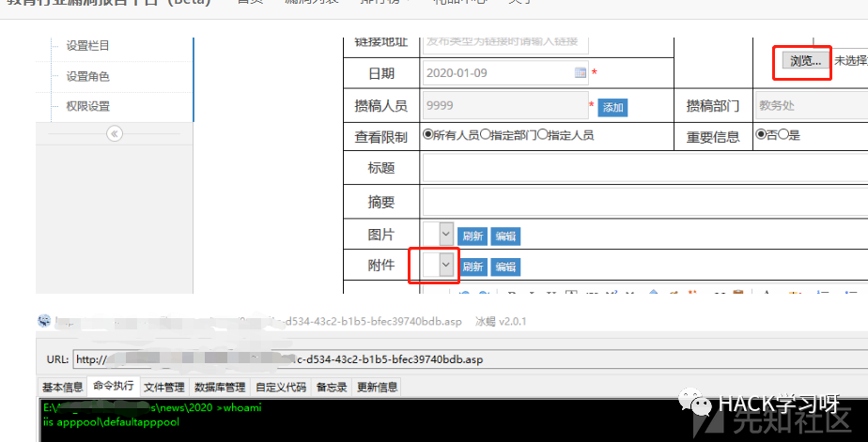This screenshot has height=442, width=868.
Task: Open 权限设置 in the sidebar tree
Action: click(87, 106)
